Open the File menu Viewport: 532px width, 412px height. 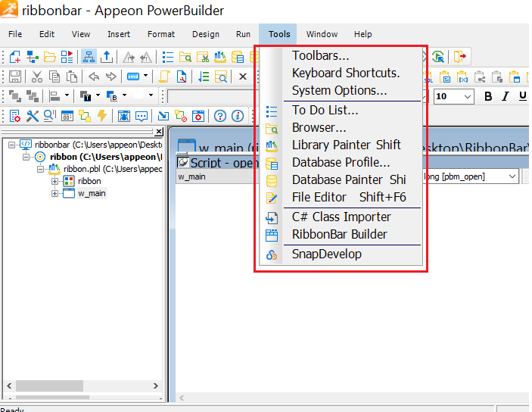(15, 34)
